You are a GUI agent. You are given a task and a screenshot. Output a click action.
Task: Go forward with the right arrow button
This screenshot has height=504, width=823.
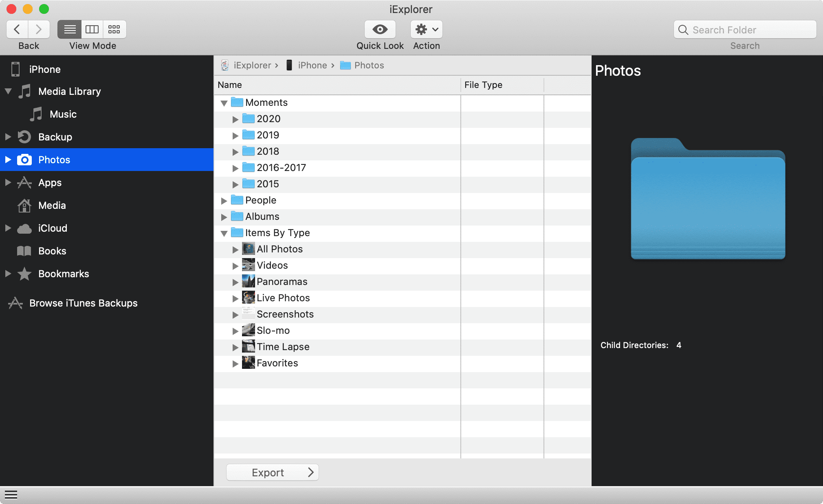[39, 29]
